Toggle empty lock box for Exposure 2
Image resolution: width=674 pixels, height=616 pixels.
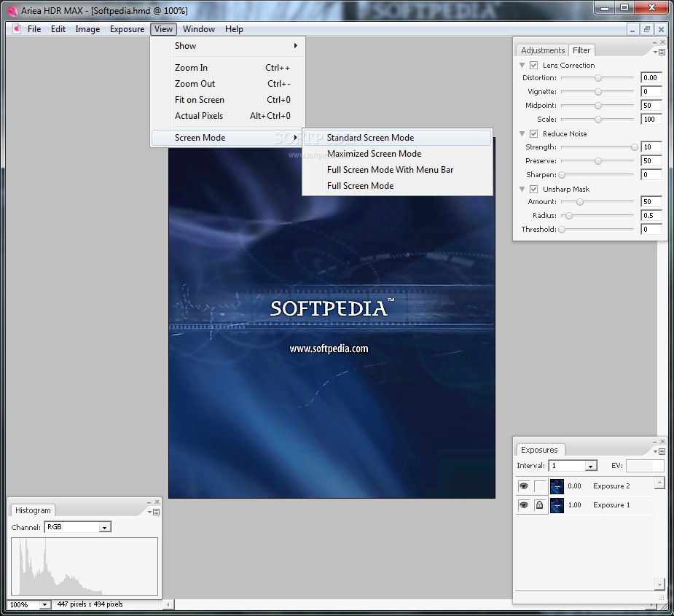click(x=539, y=486)
